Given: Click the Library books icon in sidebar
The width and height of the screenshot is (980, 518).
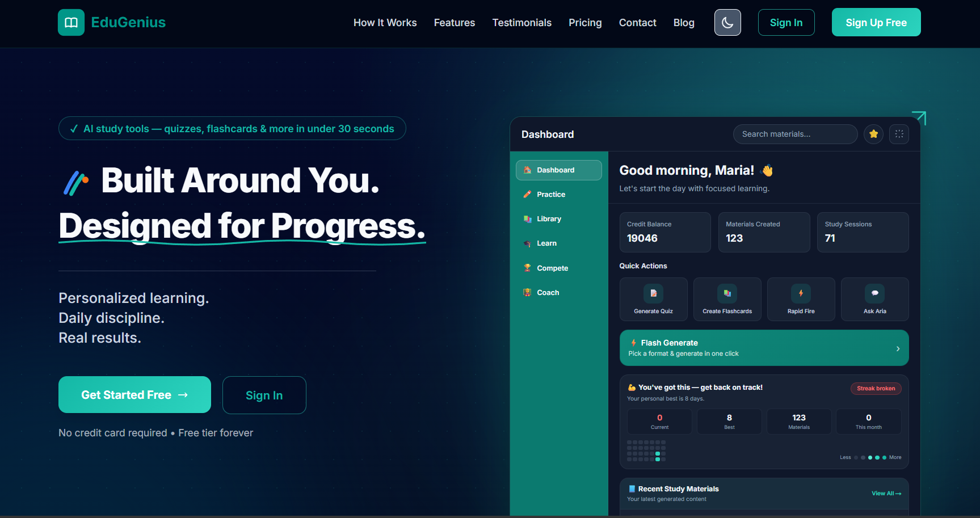Looking at the screenshot, I should coord(527,218).
